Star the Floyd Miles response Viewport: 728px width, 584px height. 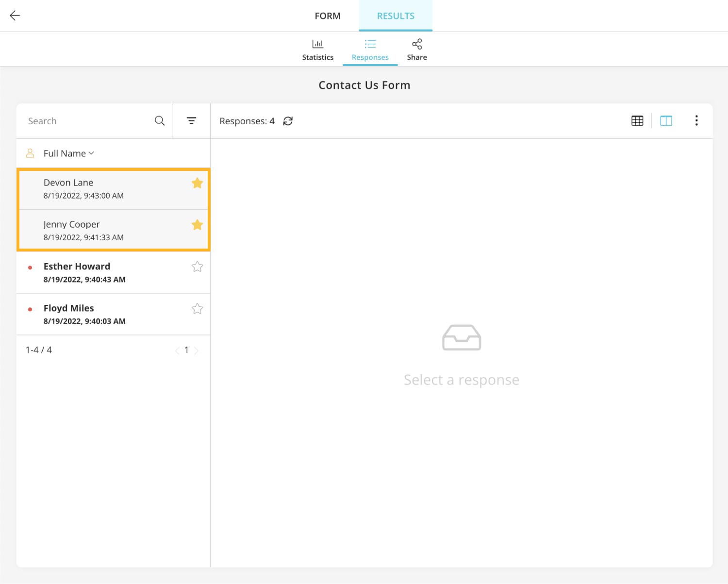[x=197, y=309]
